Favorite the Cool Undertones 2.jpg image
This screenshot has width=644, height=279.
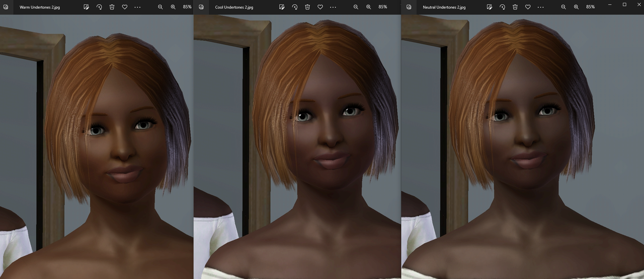[x=320, y=7]
